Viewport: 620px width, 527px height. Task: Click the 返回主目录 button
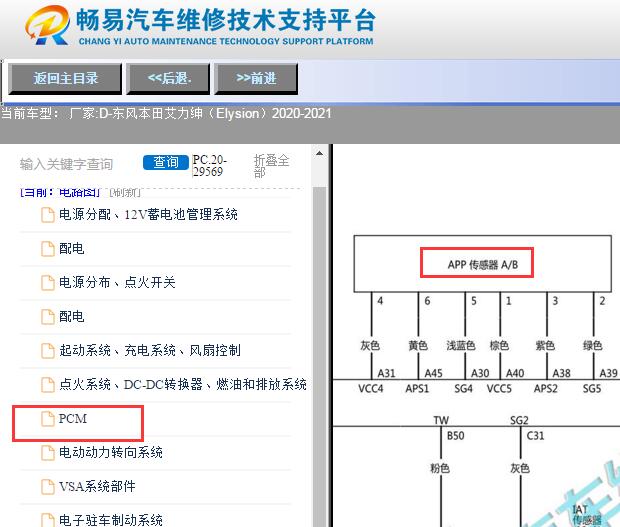point(65,78)
